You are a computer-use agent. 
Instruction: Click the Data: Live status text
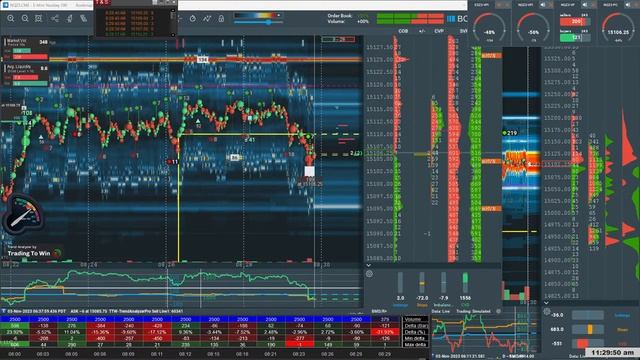click(x=441, y=311)
